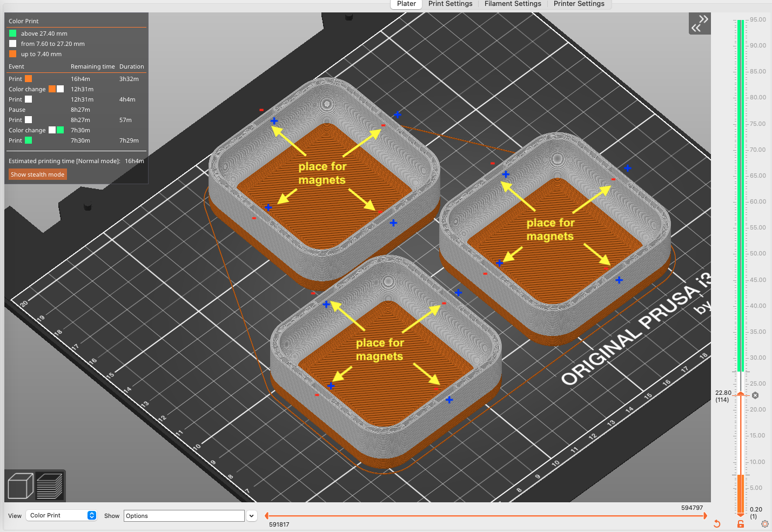Screen dimensions: 772x532
Task: Click the lower thumb at layer 0.20
Action: tap(741, 515)
